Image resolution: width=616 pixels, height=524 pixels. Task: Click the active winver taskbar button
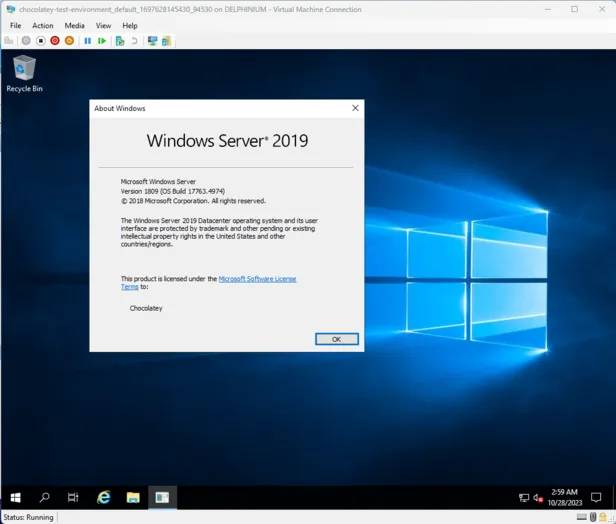pyautogui.click(x=162, y=498)
